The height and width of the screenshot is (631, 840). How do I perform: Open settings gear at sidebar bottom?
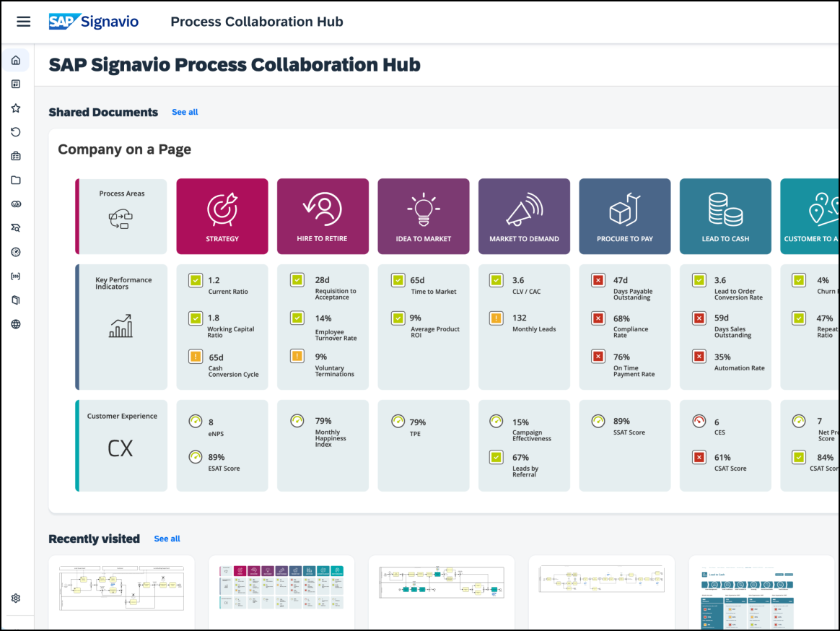tap(16, 599)
